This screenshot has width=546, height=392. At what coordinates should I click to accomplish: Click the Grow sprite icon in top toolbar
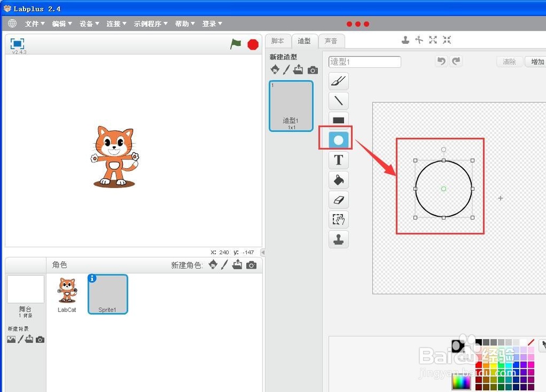433,40
